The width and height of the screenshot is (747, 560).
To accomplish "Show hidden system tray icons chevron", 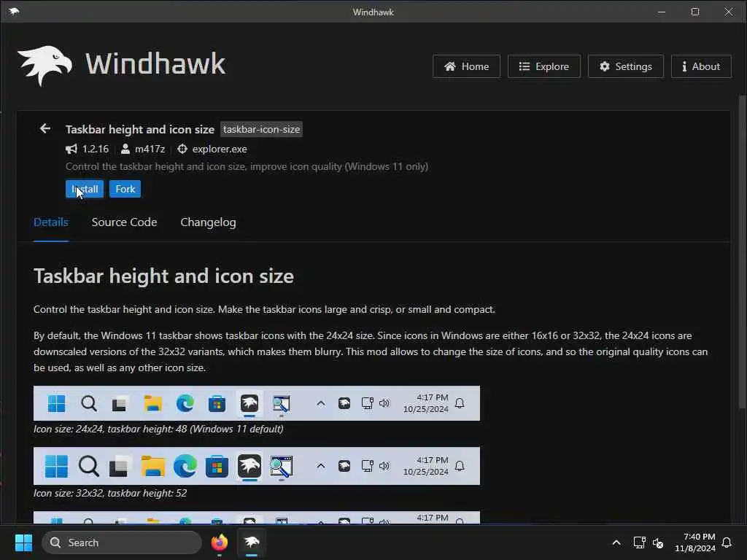I will click(616, 542).
